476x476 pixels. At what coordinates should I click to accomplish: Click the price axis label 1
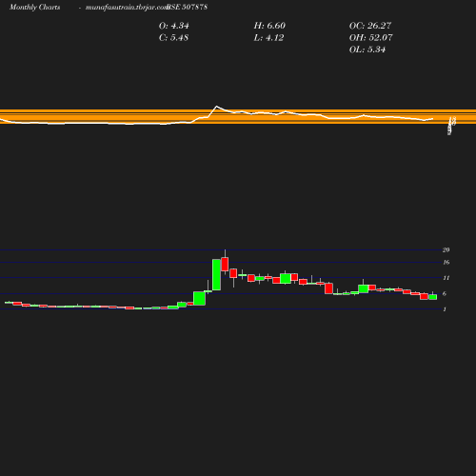(445, 309)
